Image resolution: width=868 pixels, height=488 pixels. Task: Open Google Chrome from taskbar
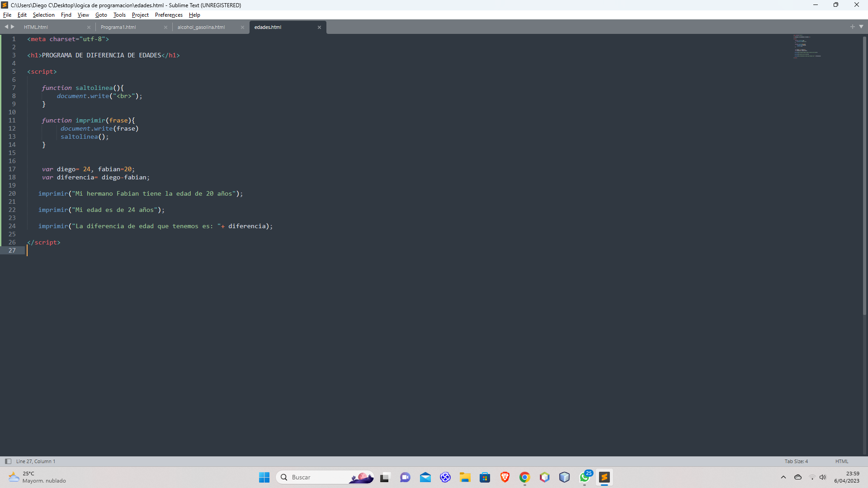point(525,477)
